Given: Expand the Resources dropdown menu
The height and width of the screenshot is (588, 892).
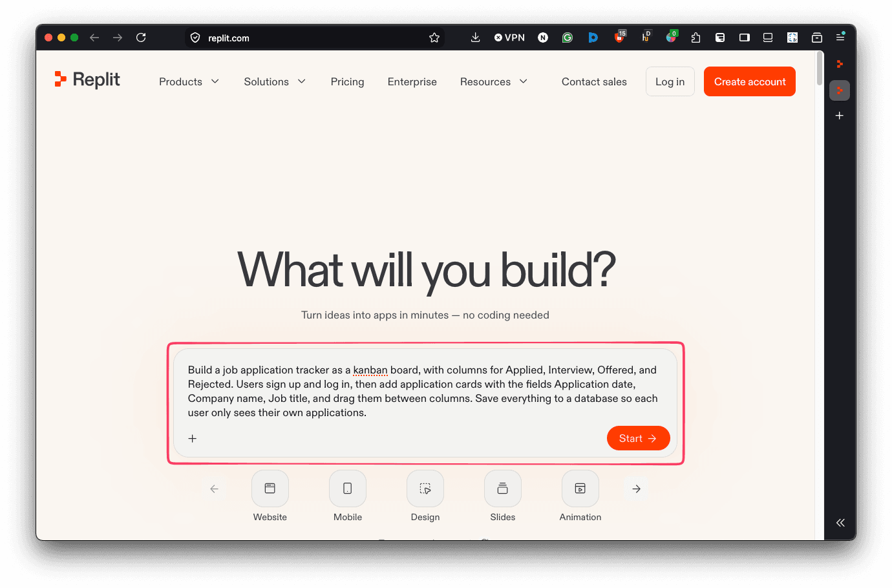Looking at the screenshot, I should 494,81.
